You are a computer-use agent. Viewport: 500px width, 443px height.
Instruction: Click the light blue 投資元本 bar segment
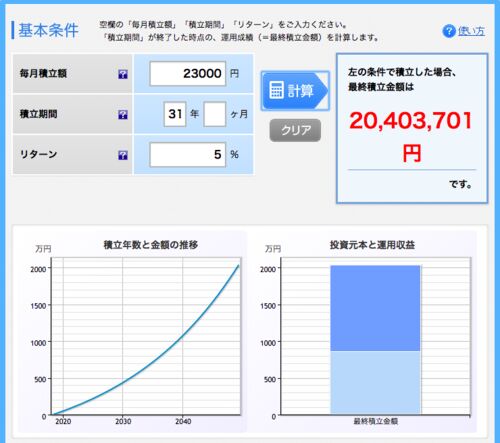375,382
